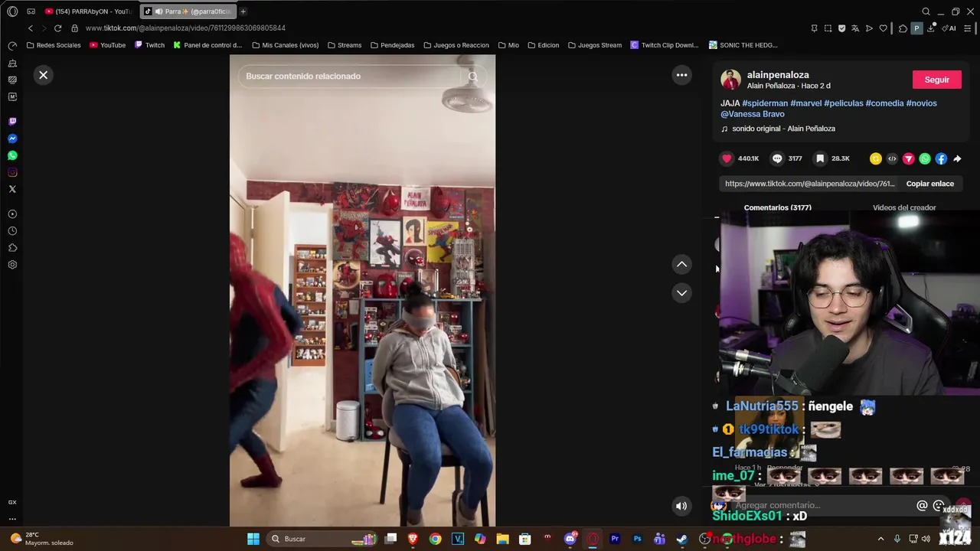
Task: Open the video's three-dot options menu
Action: 681,75
